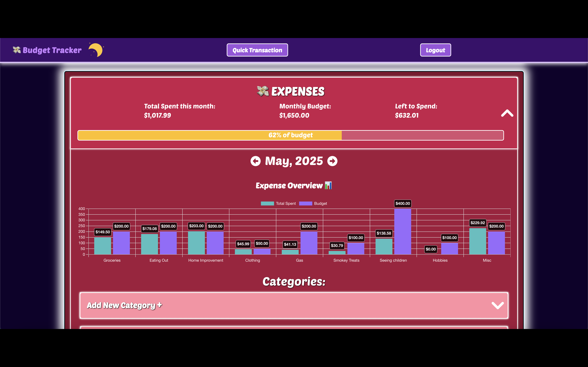Toggle Budget legend swatch in chart

[x=305, y=203]
